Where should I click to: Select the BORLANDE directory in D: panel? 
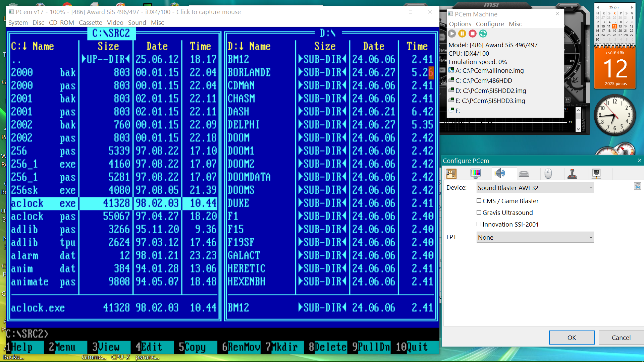pyautogui.click(x=330, y=72)
